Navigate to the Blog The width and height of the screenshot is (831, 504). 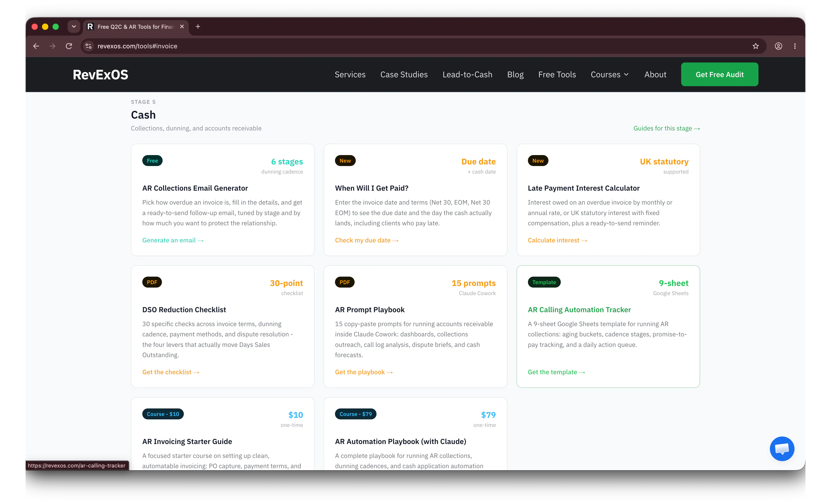click(515, 75)
